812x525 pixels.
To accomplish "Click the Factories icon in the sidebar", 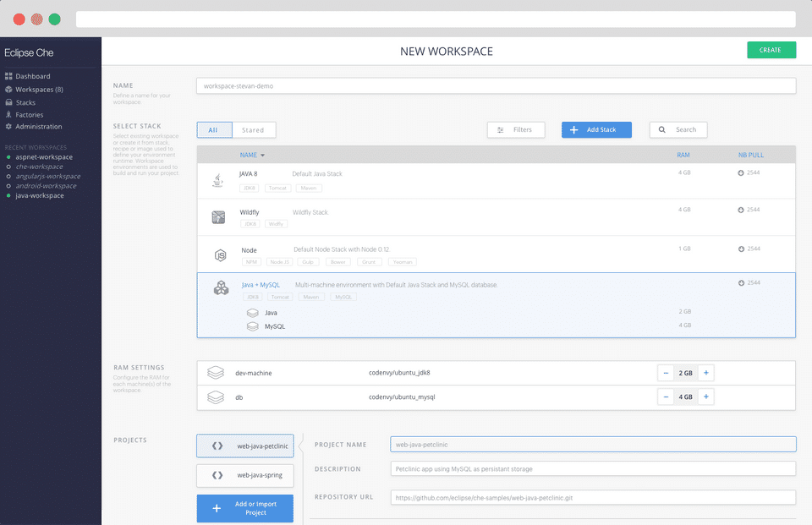I will (8, 114).
